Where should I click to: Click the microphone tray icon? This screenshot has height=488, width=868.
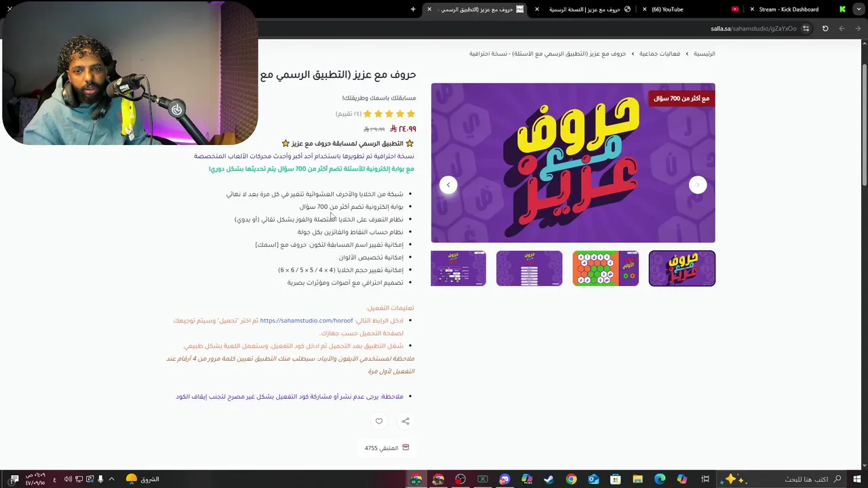pyautogui.click(x=100, y=479)
